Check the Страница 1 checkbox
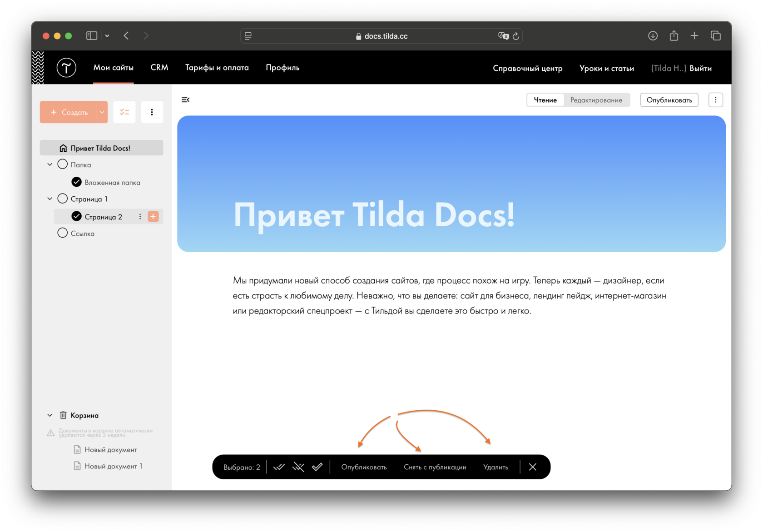The image size is (763, 532). (63, 199)
